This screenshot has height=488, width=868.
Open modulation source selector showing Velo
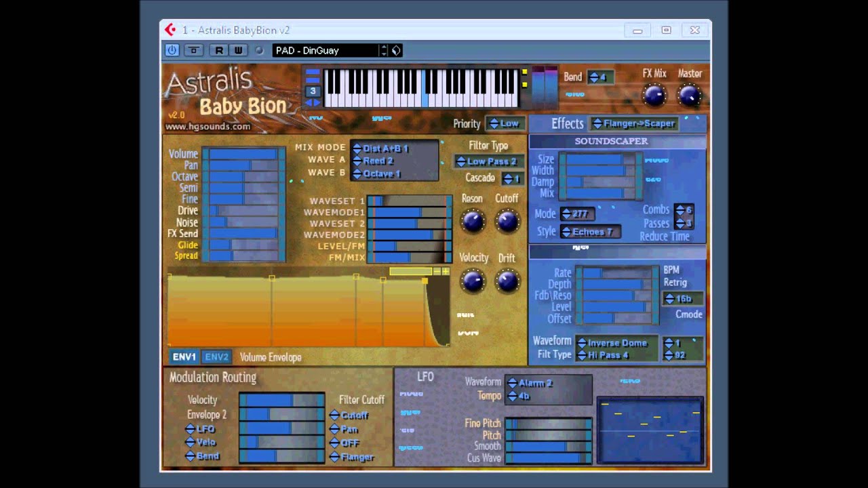point(201,443)
